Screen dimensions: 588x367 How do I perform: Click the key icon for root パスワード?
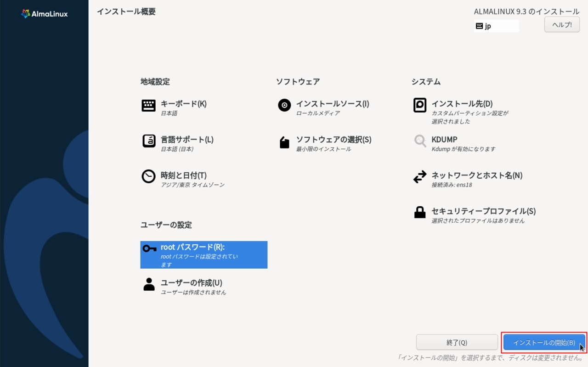pyautogui.click(x=149, y=248)
